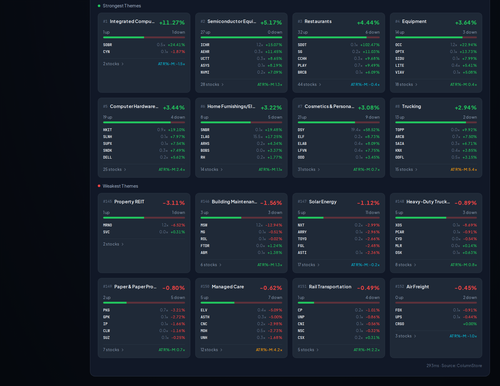Open the Trucking theme title
This screenshot has height=386, width=500.
(411, 106)
